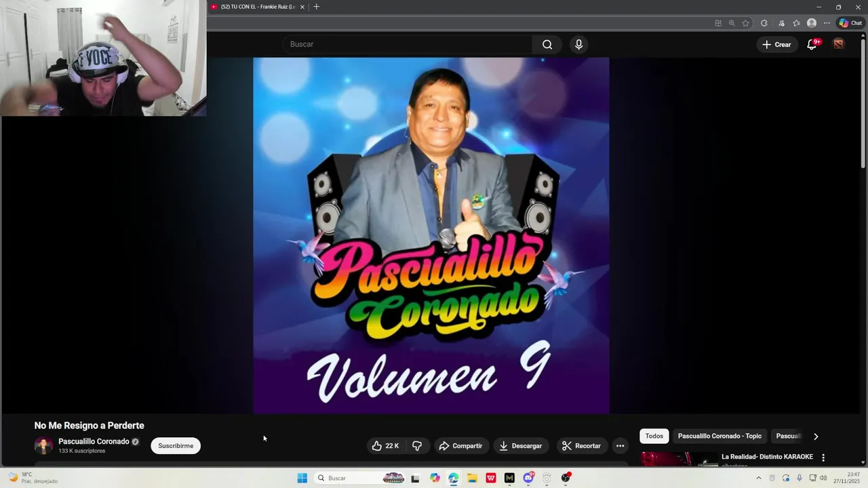Click the Crear button
This screenshot has width=868, height=488.
tap(776, 45)
